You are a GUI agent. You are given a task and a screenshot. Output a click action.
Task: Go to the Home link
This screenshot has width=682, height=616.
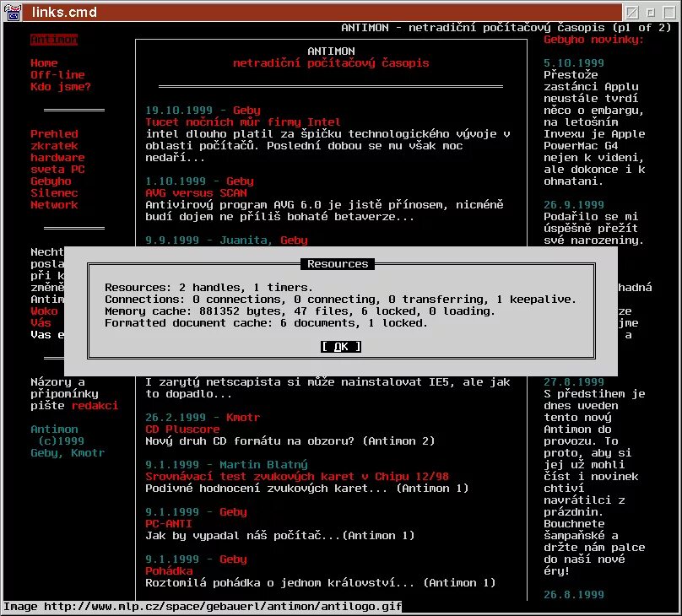pos(44,63)
